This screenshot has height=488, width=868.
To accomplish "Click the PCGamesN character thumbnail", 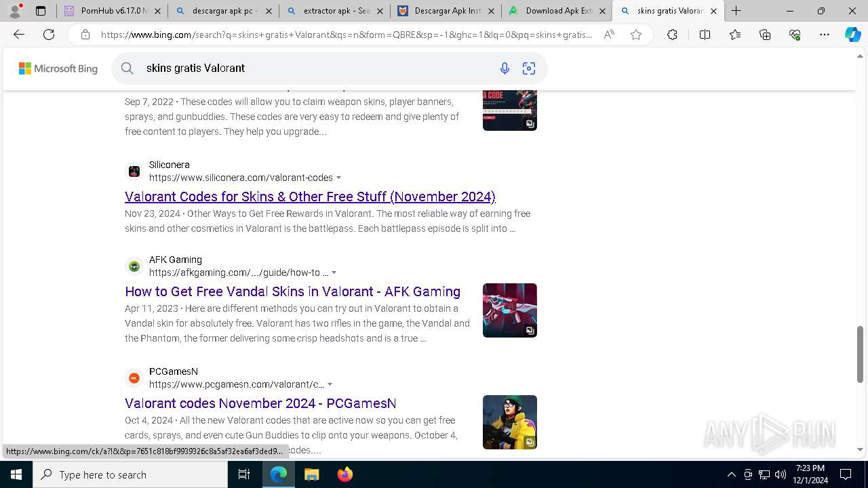I will click(510, 422).
